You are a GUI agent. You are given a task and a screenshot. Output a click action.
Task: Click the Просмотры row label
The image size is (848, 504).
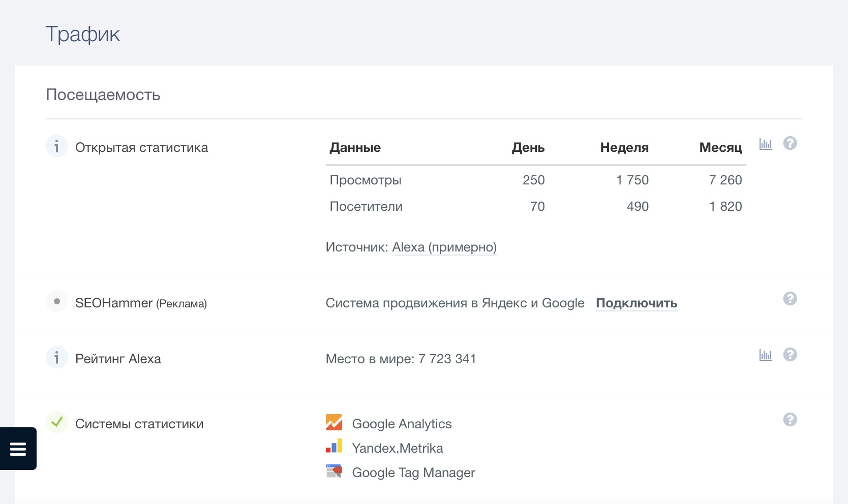click(x=366, y=180)
